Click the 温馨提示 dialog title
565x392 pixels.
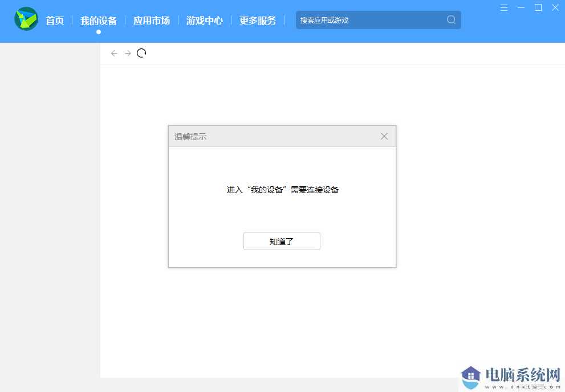190,137
